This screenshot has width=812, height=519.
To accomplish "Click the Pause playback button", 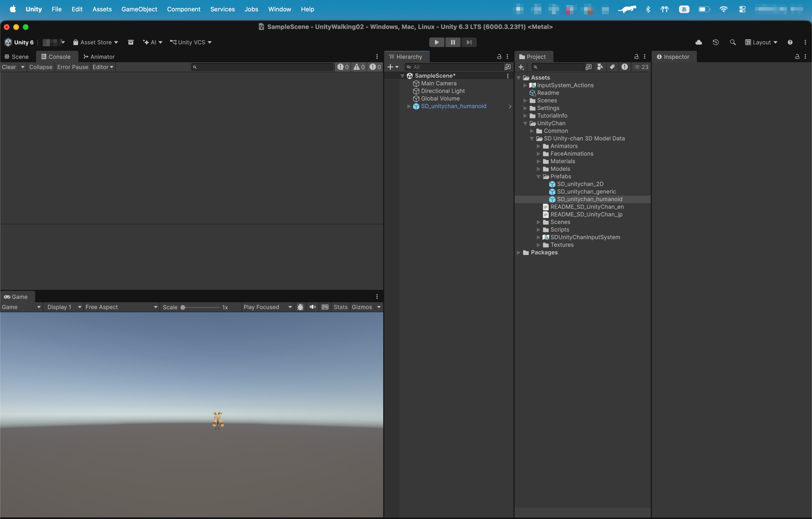I will point(453,42).
